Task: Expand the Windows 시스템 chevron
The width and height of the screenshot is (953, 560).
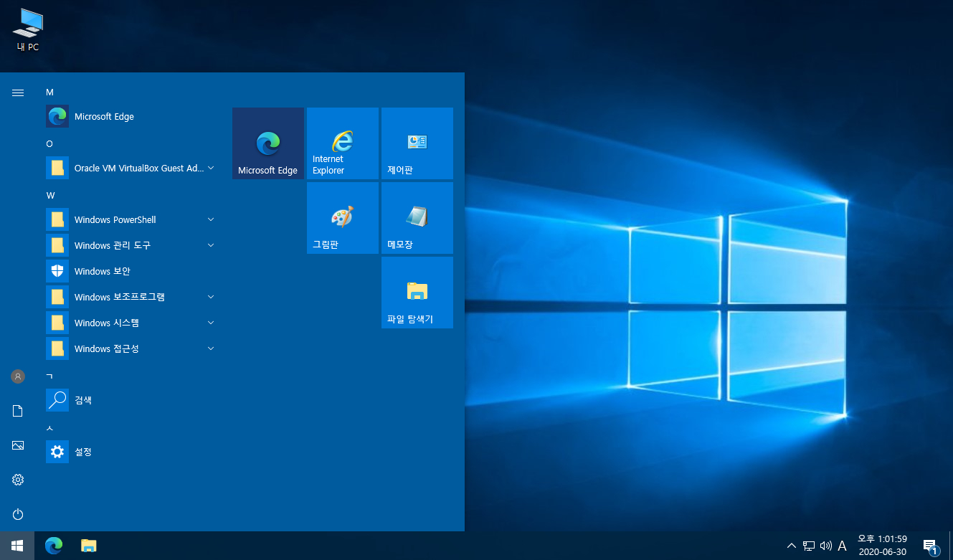Action: pyautogui.click(x=211, y=323)
